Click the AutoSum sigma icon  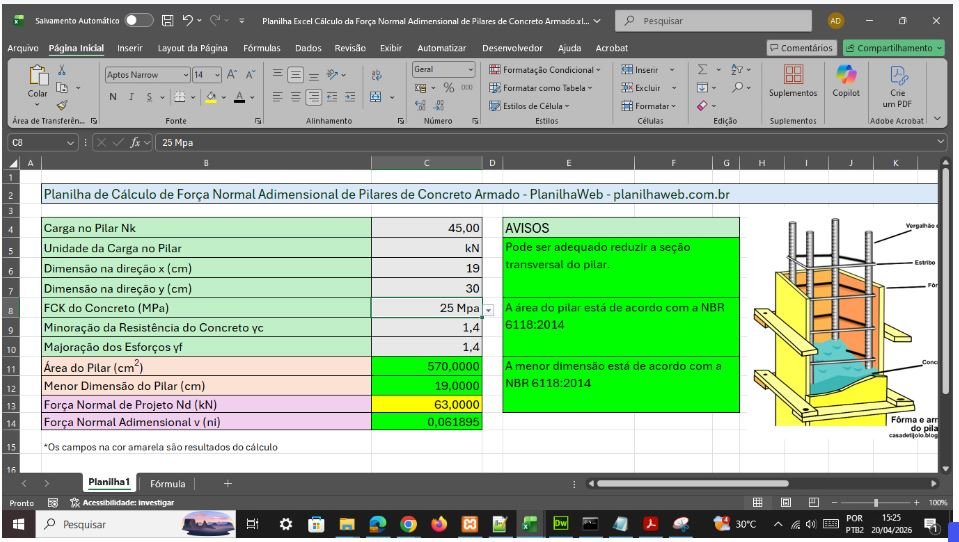click(702, 69)
